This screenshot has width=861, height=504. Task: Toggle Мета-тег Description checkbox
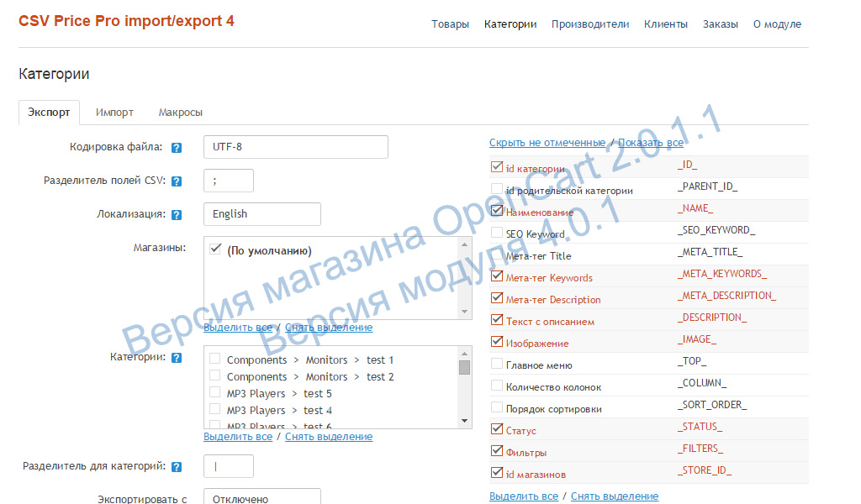tap(497, 298)
